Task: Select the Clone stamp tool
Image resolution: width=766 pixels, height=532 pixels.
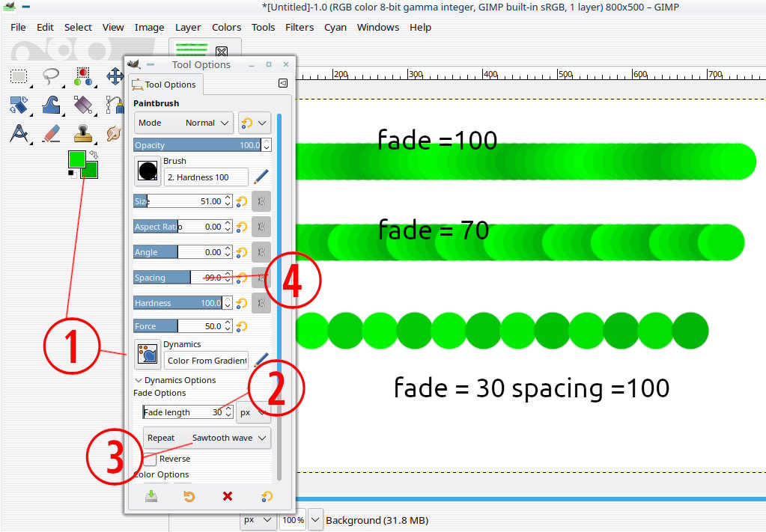Action: pyautogui.click(x=83, y=133)
